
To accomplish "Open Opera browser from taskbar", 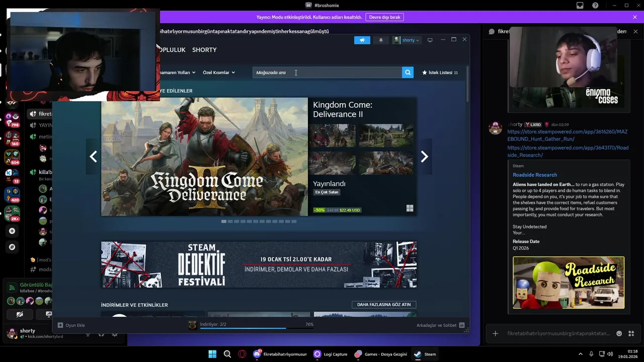I will tap(242, 354).
